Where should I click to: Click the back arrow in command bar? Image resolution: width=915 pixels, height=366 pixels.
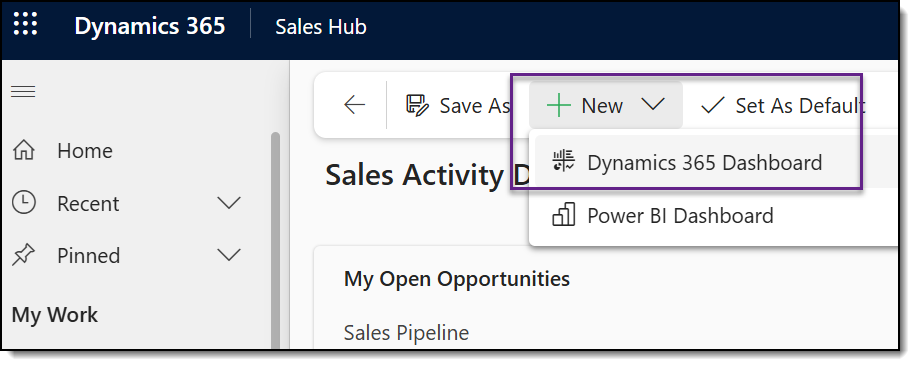[354, 105]
